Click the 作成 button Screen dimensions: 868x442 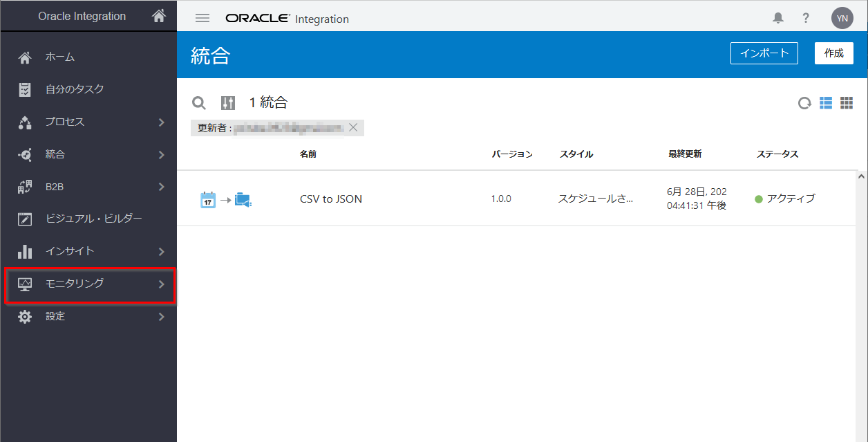tap(833, 53)
